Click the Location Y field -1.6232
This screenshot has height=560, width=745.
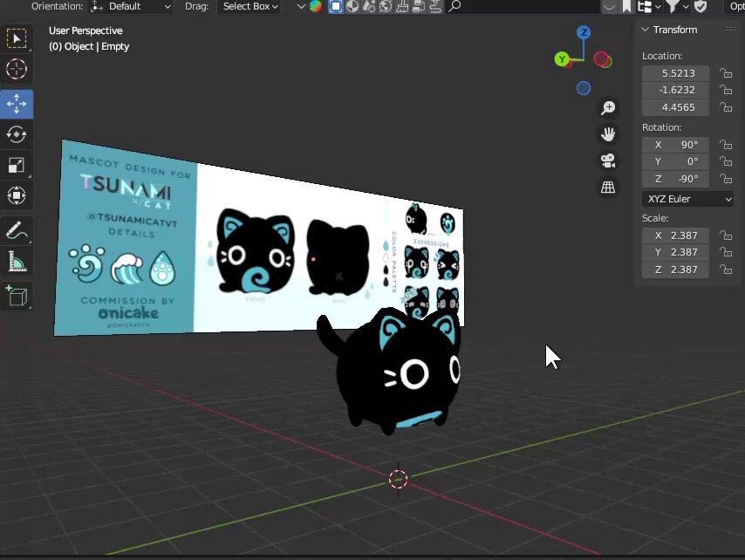pos(675,90)
